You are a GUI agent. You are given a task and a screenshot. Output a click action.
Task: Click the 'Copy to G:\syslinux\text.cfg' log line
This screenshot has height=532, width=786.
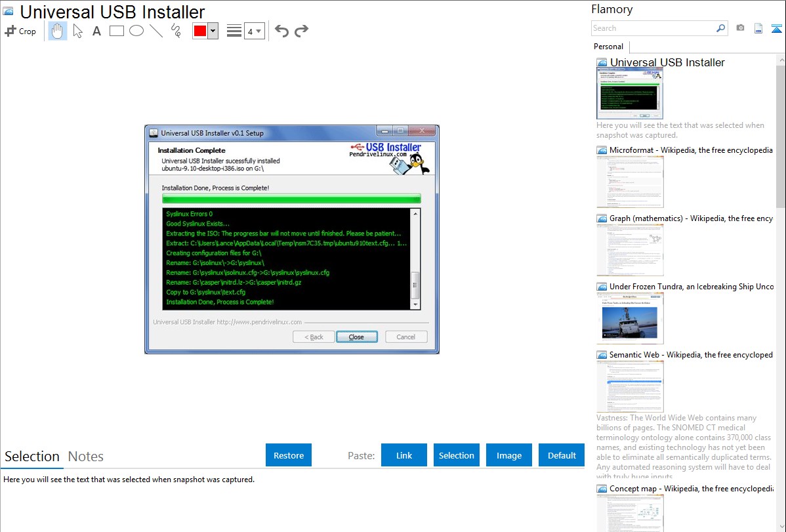(x=206, y=293)
